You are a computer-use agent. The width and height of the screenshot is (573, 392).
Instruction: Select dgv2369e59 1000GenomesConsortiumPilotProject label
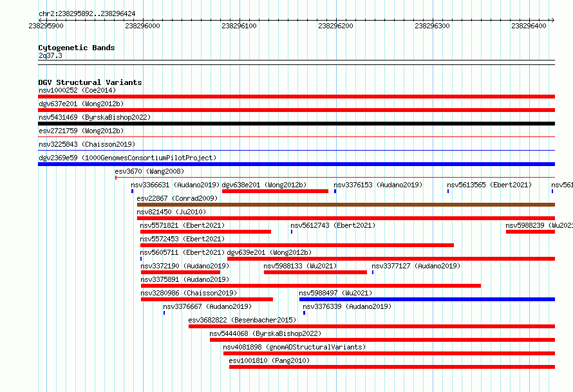pyautogui.click(x=127, y=158)
